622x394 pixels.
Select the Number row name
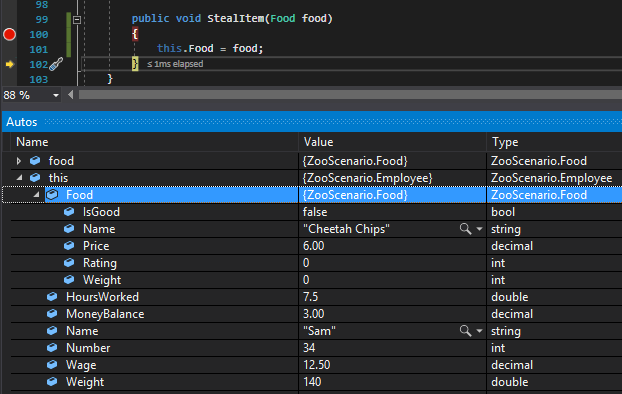(88, 348)
